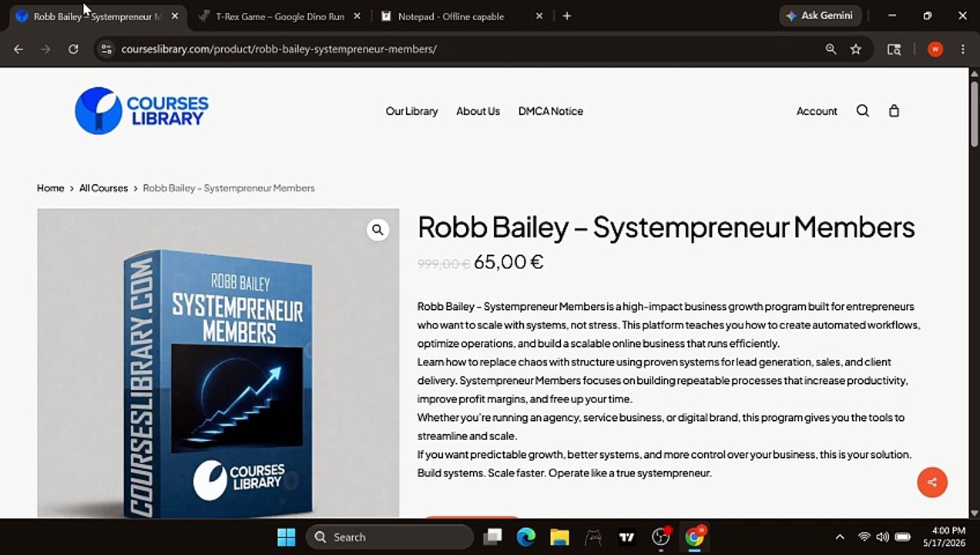Open the Our Library menu item
Image resolution: width=980 pixels, height=555 pixels.
411,111
